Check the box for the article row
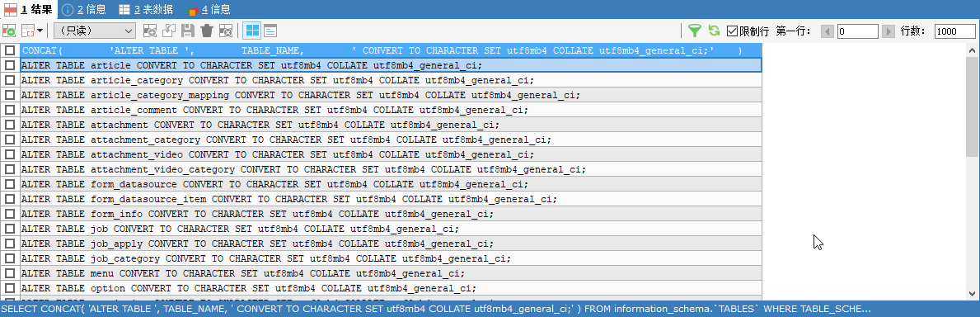Image resolution: width=980 pixels, height=317 pixels. tap(10, 65)
